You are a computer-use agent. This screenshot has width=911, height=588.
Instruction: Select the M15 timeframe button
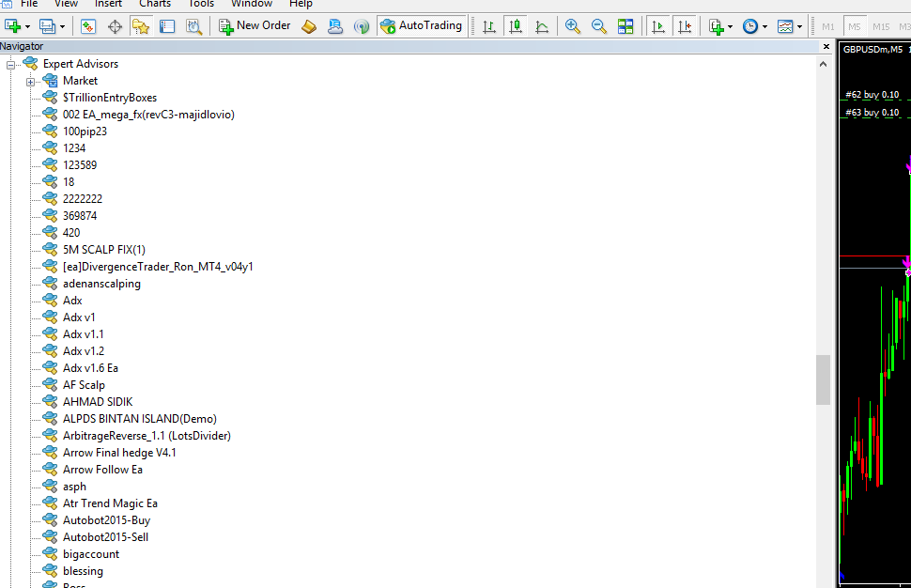(881, 26)
